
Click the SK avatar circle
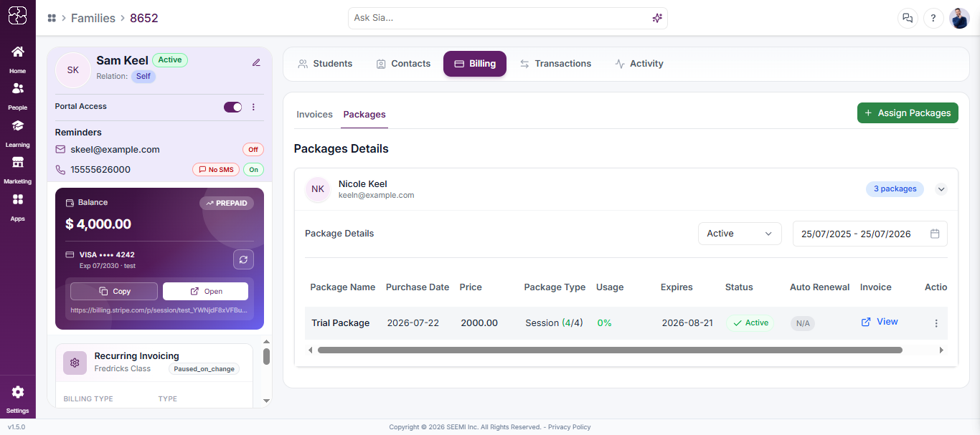73,70
